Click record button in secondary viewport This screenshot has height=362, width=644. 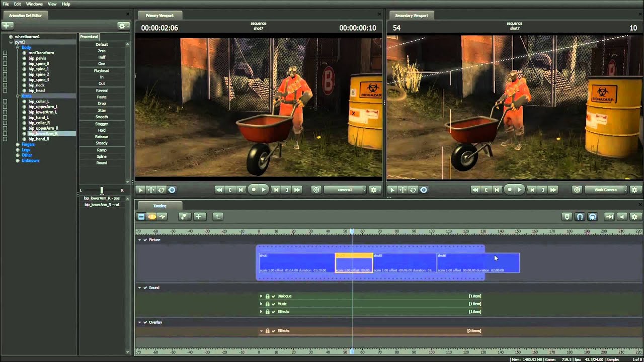510,190
